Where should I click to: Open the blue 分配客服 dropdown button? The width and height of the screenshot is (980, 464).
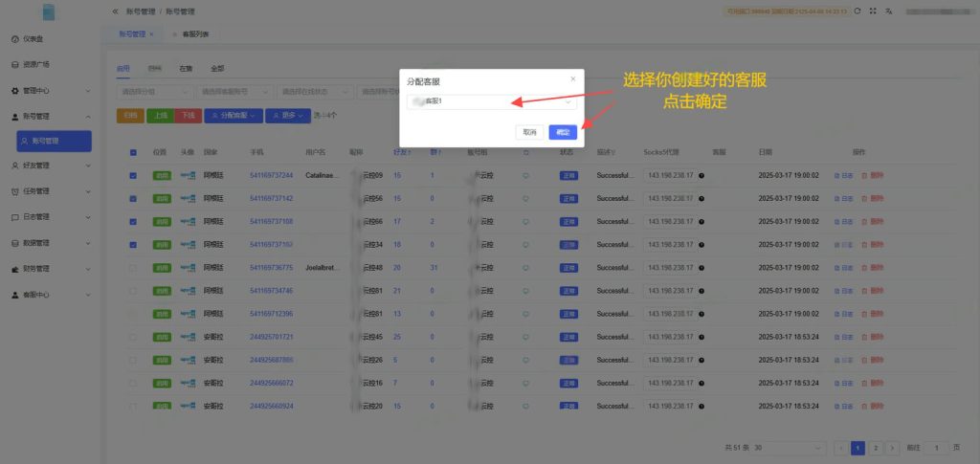tap(234, 116)
